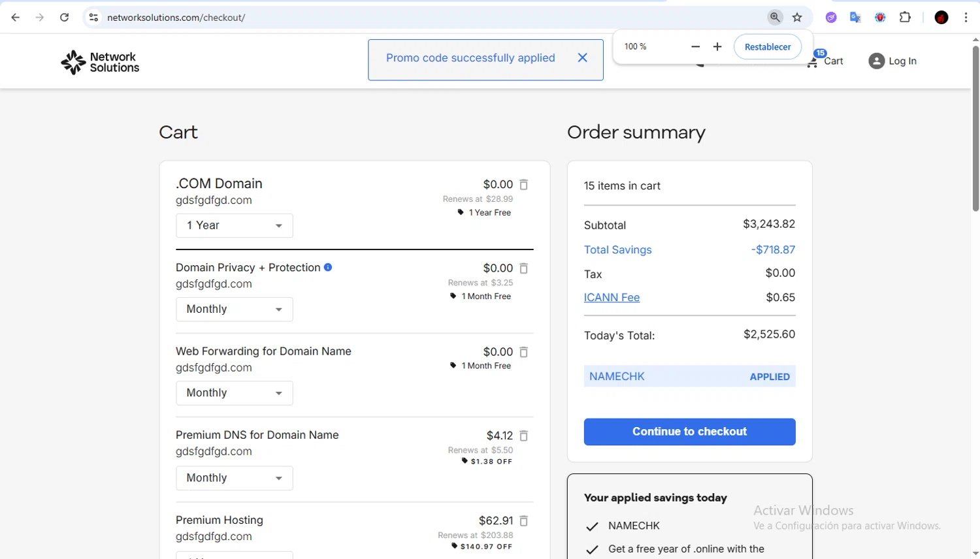Click the browser address bar URL
This screenshot has height=559, width=980.
coord(176,18)
